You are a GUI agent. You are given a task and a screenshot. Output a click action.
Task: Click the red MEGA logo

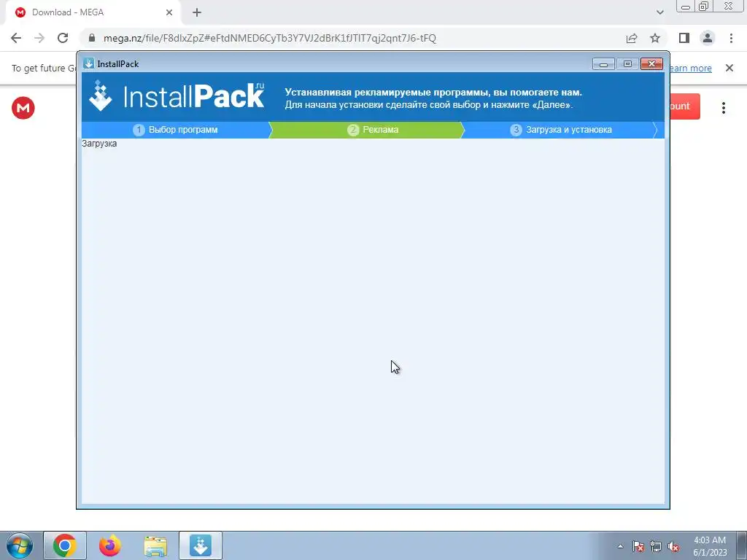click(23, 108)
